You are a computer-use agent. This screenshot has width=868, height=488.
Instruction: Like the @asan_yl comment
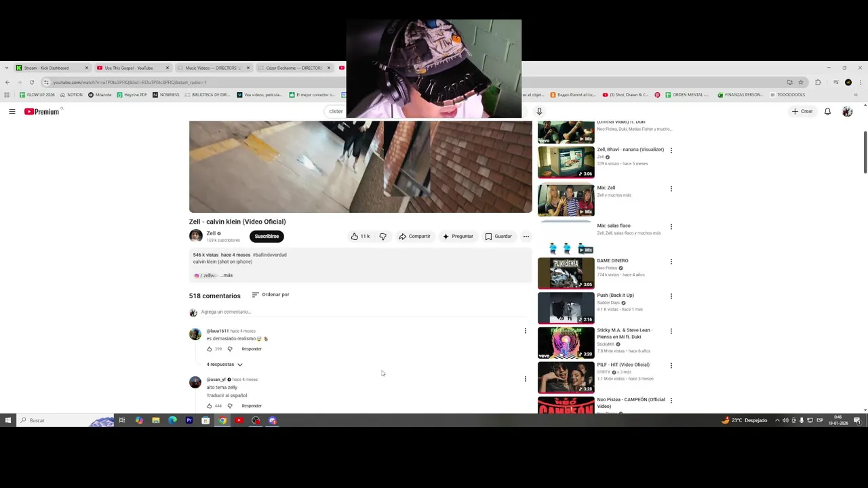(210, 405)
